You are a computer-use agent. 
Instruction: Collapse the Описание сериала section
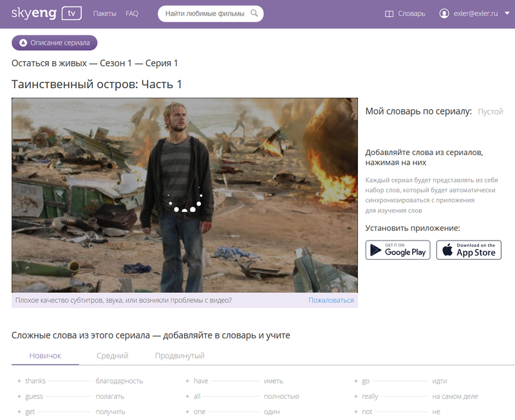55,43
